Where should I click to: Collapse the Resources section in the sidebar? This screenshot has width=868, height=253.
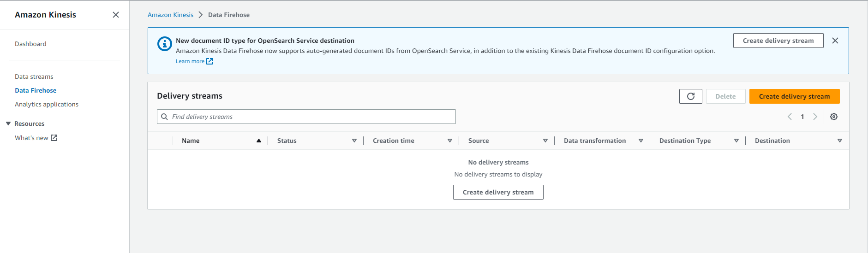point(8,124)
